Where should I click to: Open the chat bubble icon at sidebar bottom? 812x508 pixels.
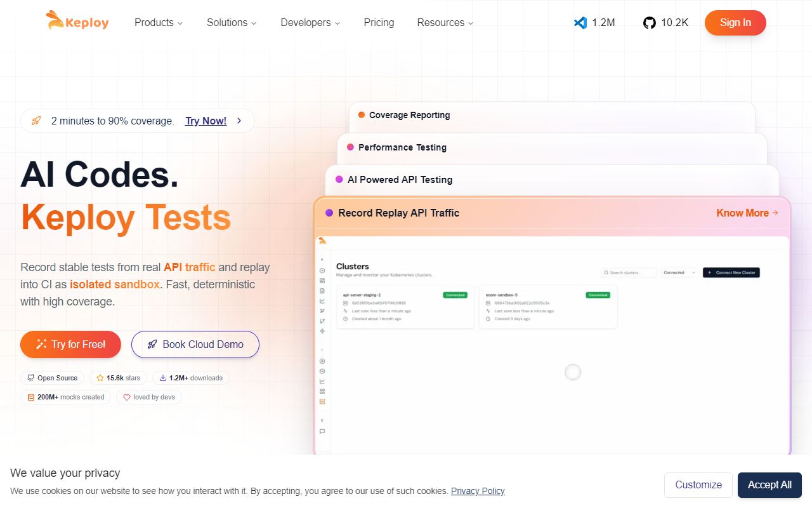coord(322,431)
